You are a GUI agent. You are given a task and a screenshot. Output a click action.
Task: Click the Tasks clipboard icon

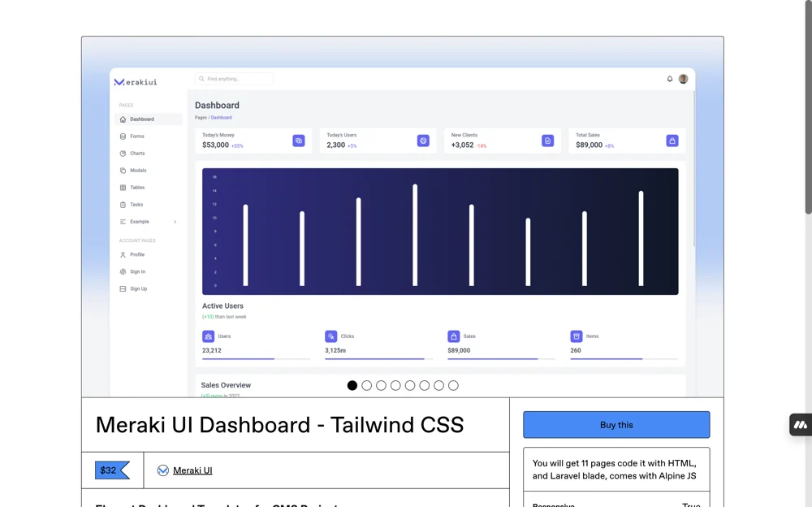pyautogui.click(x=123, y=205)
